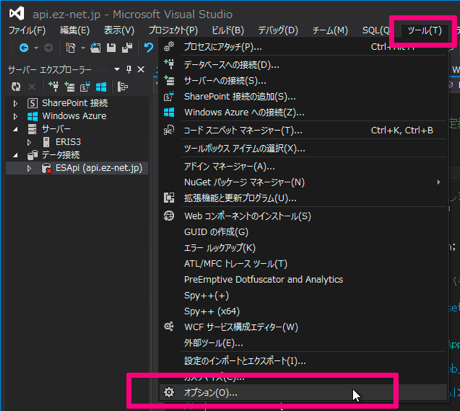Choose エラー ルックアップ(K) menu item
460x411 pixels.
click(x=303, y=248)
